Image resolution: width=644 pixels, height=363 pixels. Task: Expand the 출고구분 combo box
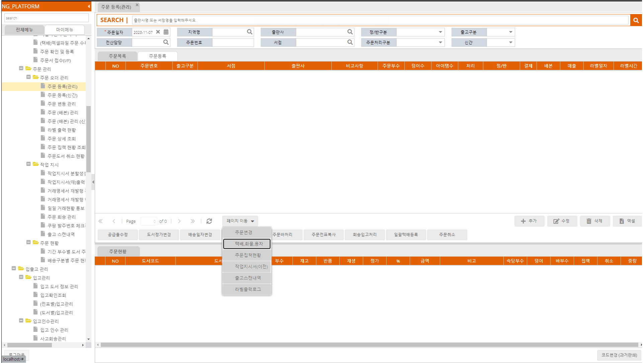510,32
